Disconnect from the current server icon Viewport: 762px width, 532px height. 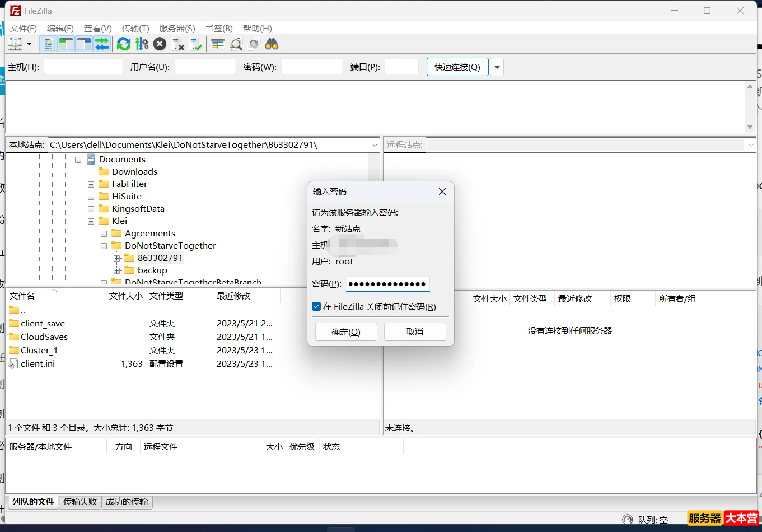pyautogui.click(x=178, y=44)
